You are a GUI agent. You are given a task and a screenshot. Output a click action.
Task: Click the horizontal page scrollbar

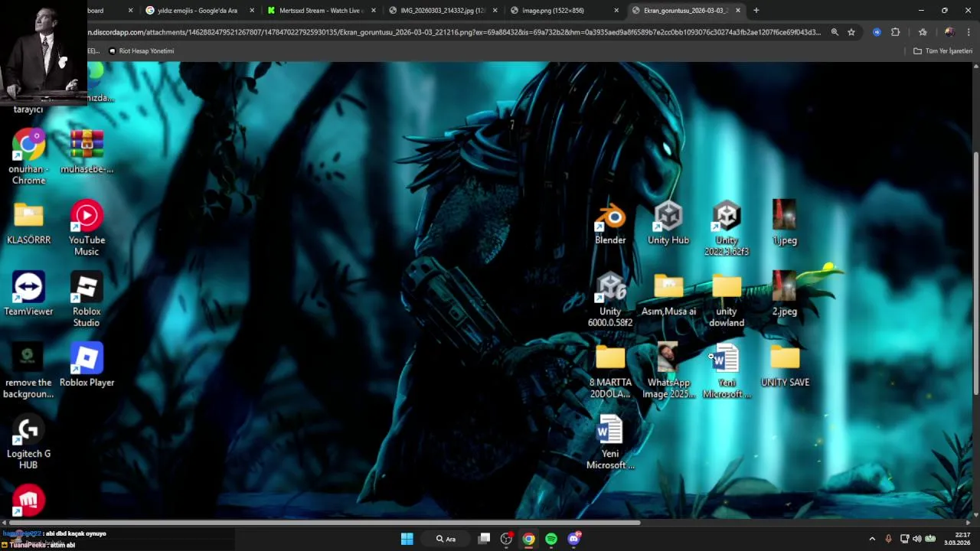point(325,523)
